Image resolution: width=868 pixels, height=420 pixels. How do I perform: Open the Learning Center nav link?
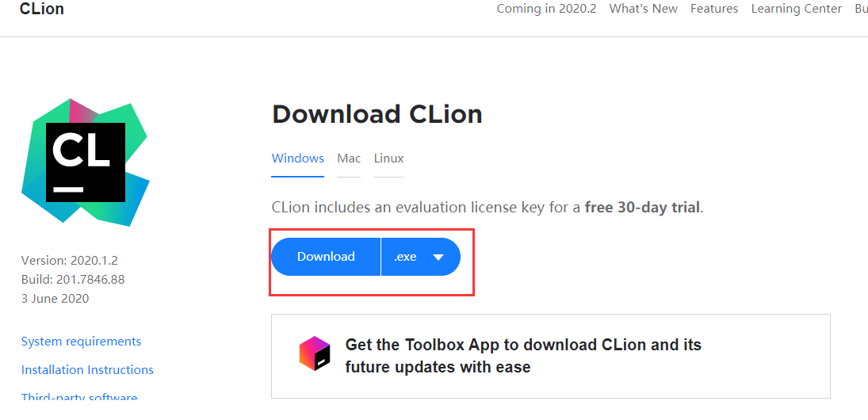click(x=796, y=9)
